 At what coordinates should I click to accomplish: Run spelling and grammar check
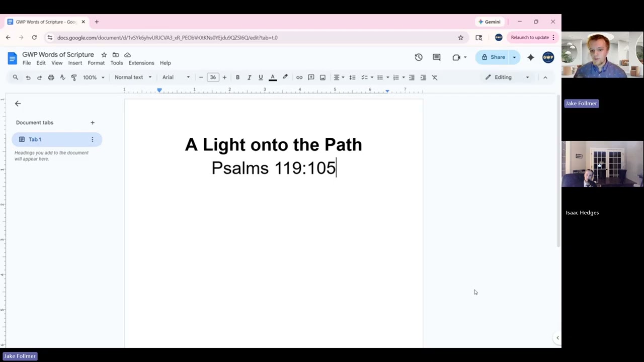62,77
